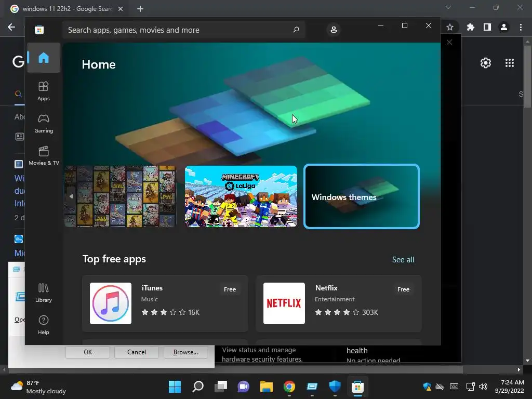
Task: Go to previous banner with left arrow
Action: pyautogui.click(x=71, y=196)
